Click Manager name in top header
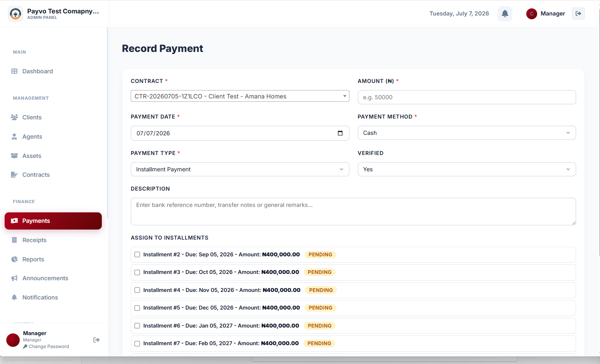Image resolution: width=600 pixels, height=364 pixels. tap(553, 13)
